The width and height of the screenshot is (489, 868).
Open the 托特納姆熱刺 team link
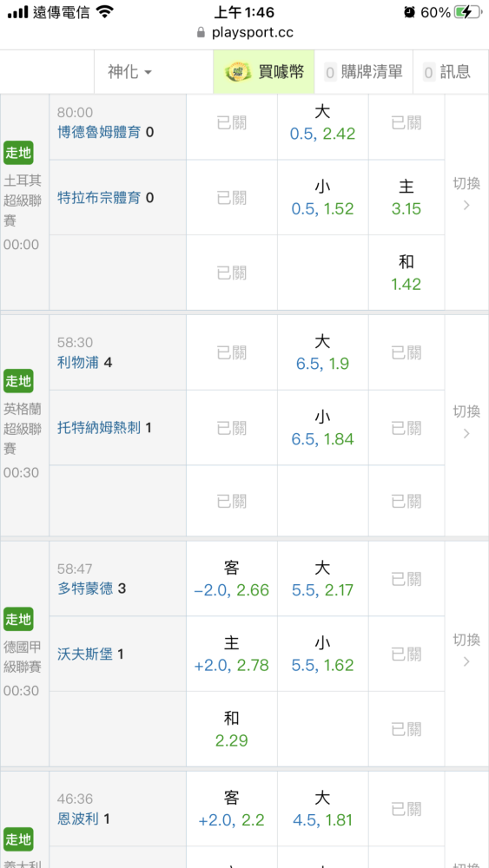(99, 428)
